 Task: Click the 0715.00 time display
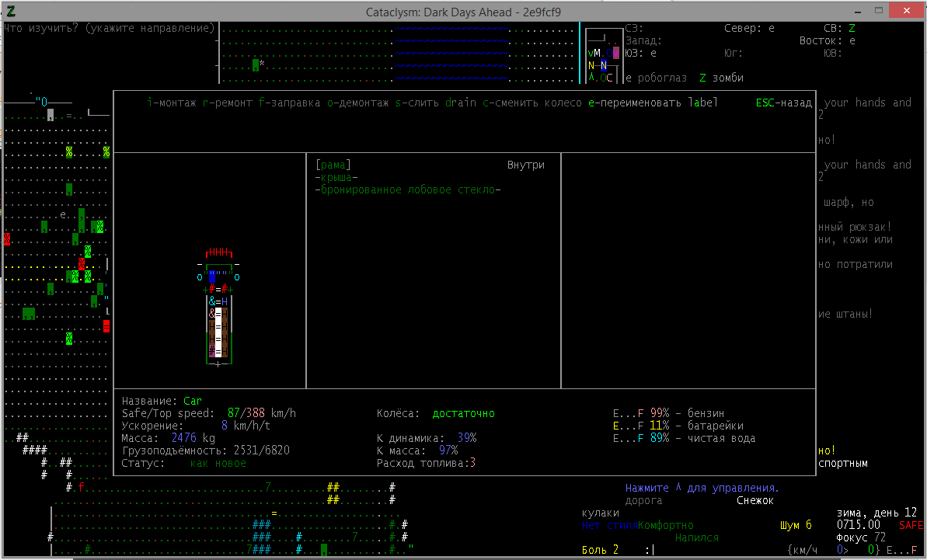click(x=858, y=525)
